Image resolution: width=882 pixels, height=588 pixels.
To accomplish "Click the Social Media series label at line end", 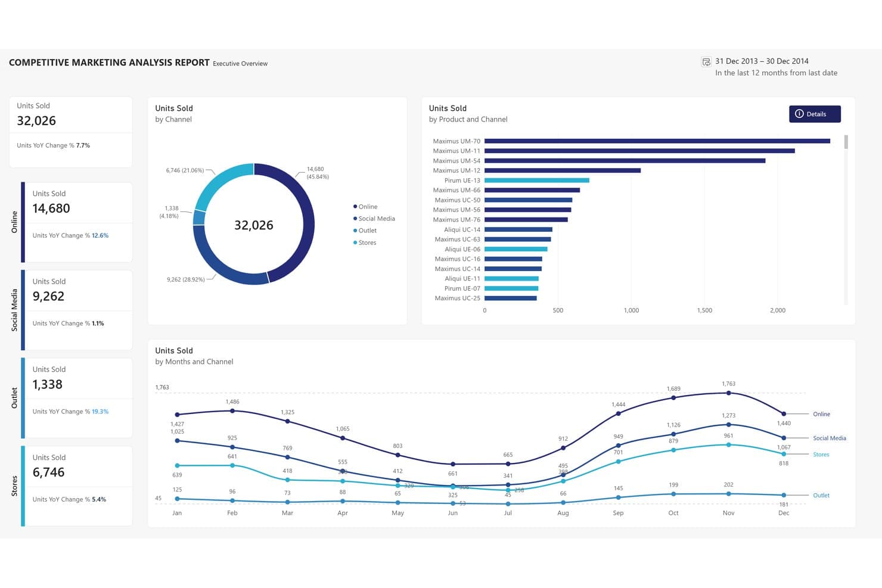I will (x=830, y=438).
